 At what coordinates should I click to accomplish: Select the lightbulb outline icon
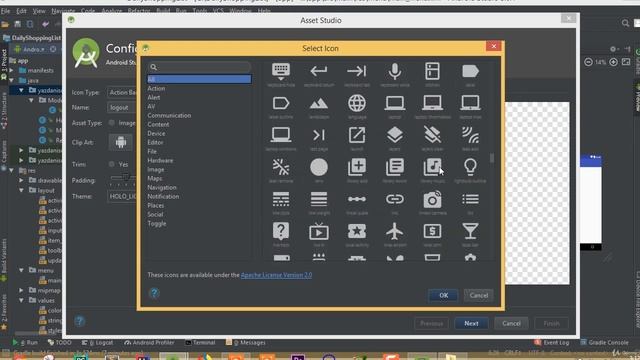click(470, 167)
